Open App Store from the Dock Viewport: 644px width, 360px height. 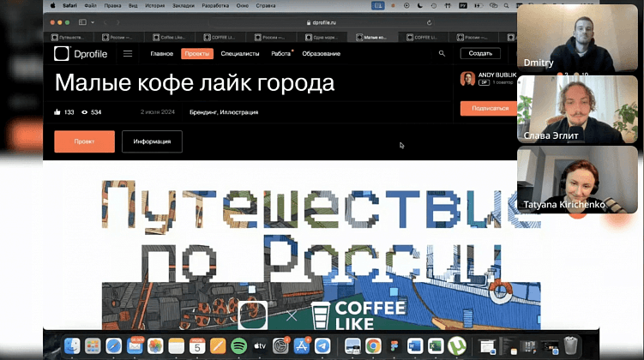pyautogui.click(x=302, y=346)
